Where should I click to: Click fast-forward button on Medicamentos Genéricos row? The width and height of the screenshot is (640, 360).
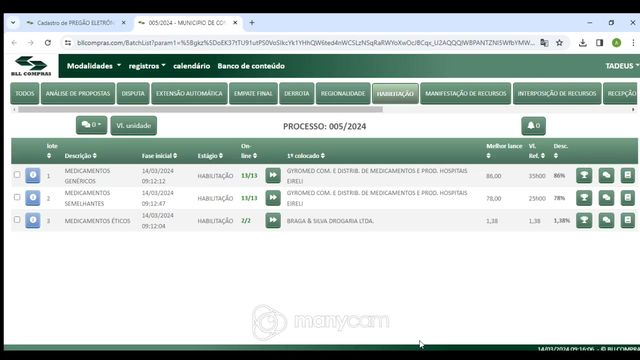coord(273,176)
